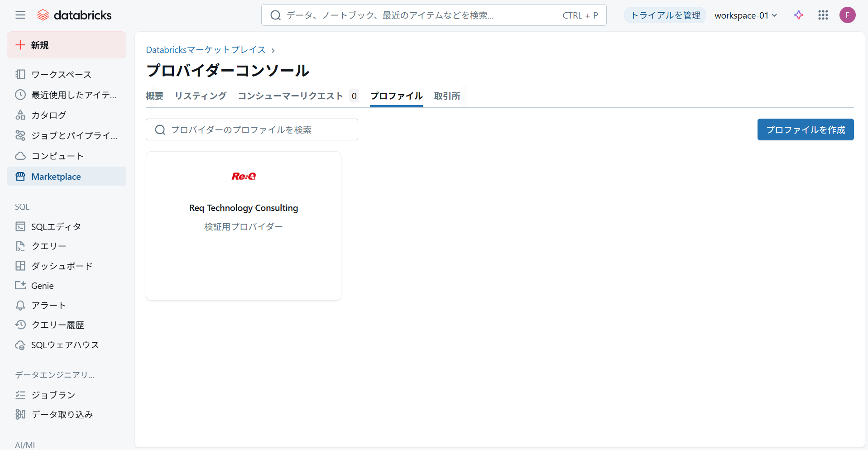Image resolution: width=868 pixels, height=450 pixels.
Task: Click the Databricksマーケットプレイス breadcrumb link
Action: click(x=206, y=50)
